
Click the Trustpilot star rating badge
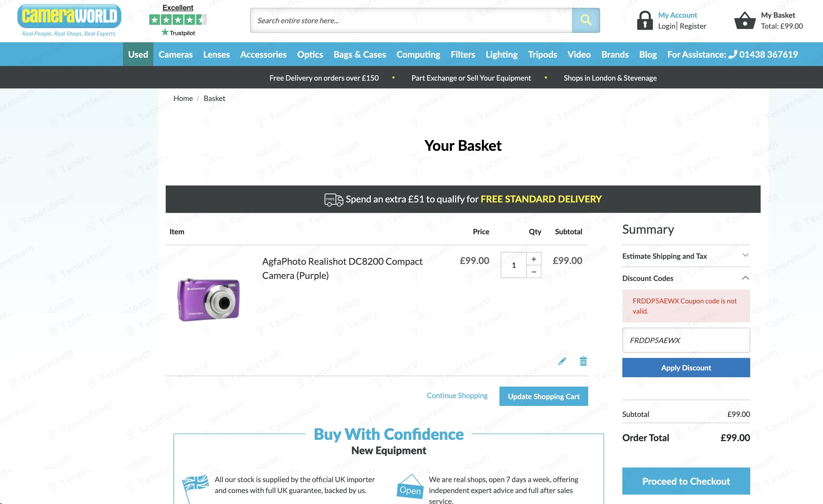(x=178, y=20)
